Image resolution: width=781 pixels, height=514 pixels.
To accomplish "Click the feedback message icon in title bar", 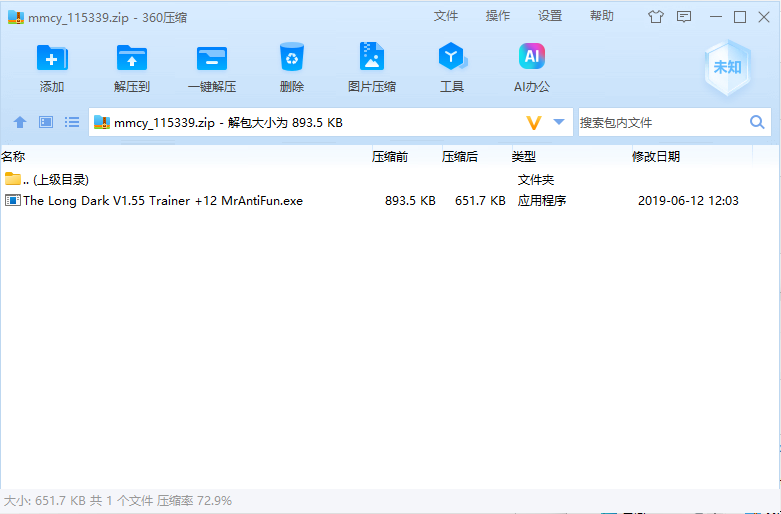I will tap(684, 17).
